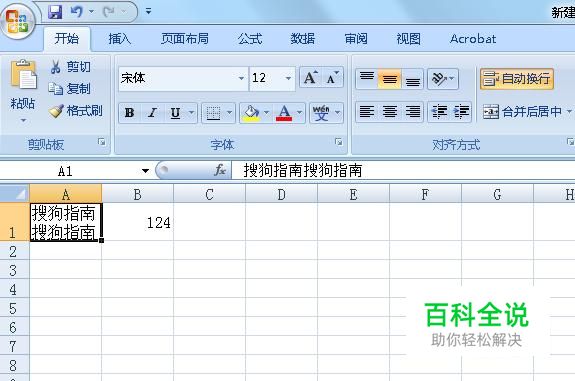Click the fx insert function button

220,170
